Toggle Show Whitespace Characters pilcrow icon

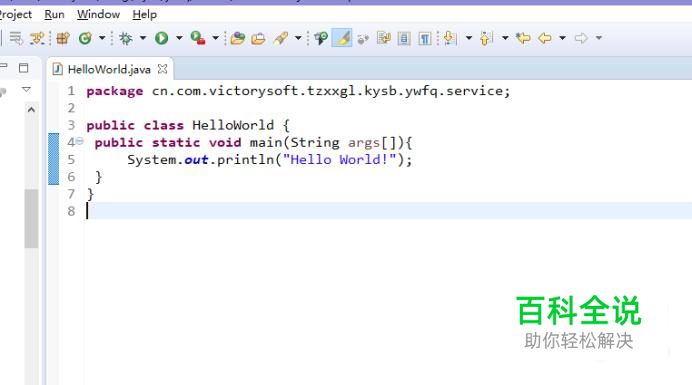coord(425,38)
